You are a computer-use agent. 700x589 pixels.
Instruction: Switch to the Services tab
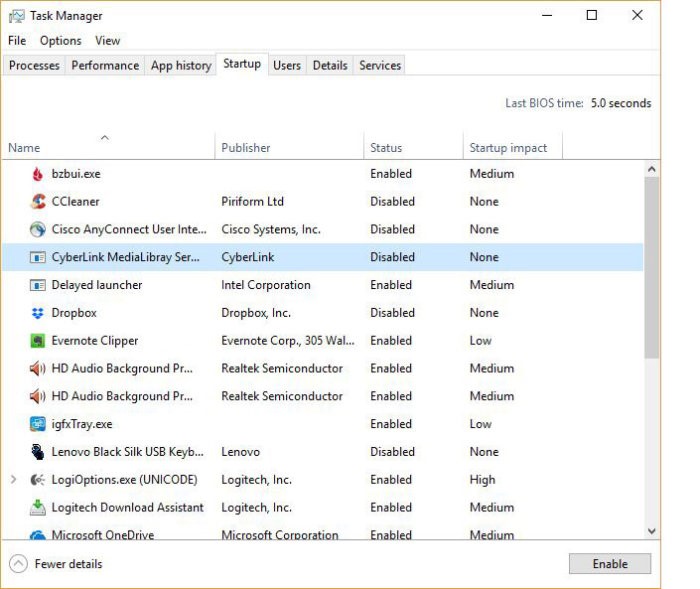pos(380,66)
